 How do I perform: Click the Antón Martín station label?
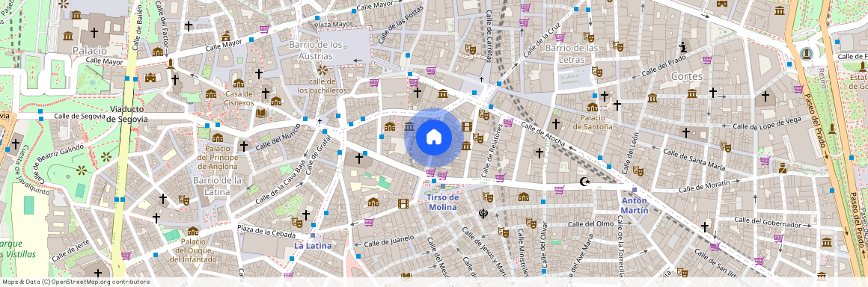tap(635, 205)
